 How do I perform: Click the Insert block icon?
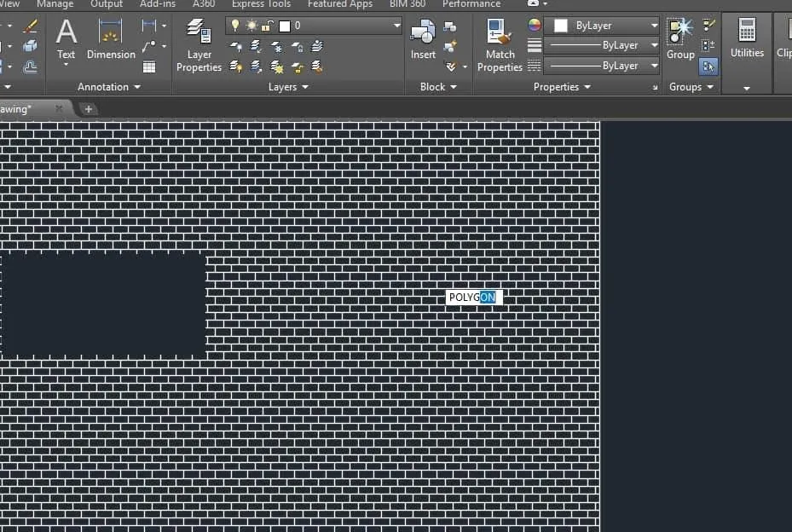coord(423,39)
